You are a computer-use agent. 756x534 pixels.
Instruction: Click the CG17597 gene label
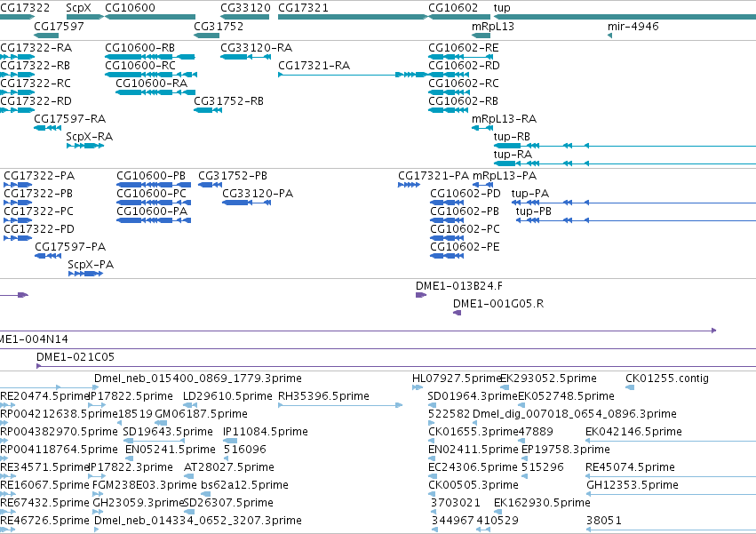coord(59,26)
